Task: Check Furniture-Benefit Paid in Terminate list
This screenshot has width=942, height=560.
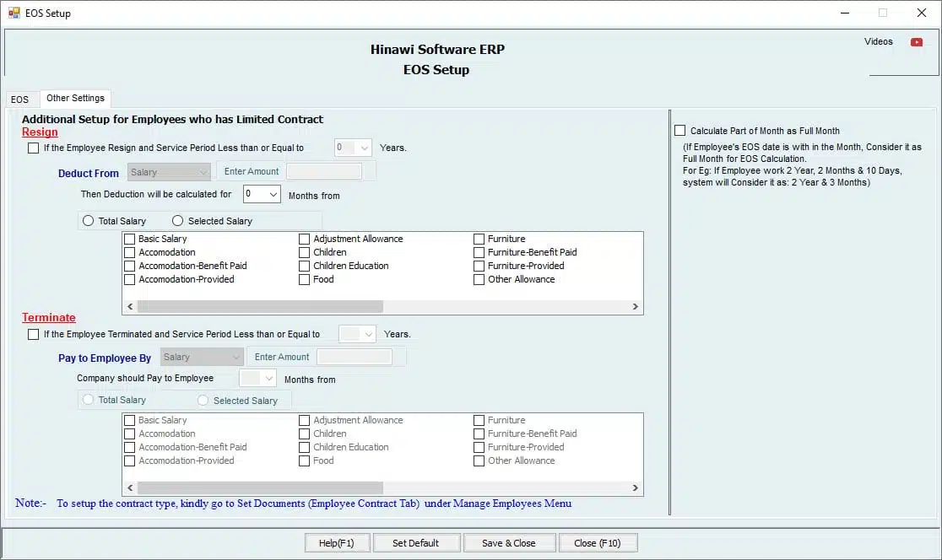Action: pyautogui.click(x=479, y=434)
